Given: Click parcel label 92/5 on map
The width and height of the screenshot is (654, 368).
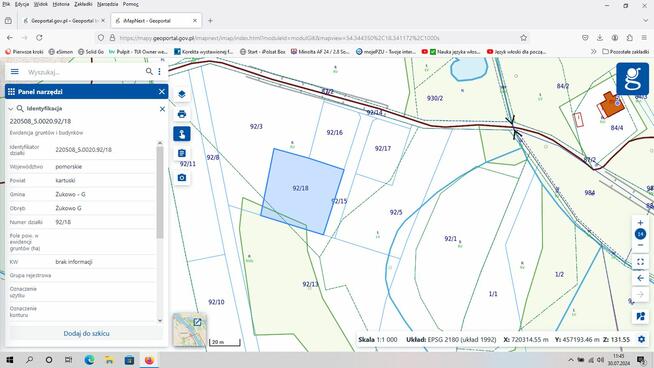Looking at the screenshot, I should click(x=396, y=212).
